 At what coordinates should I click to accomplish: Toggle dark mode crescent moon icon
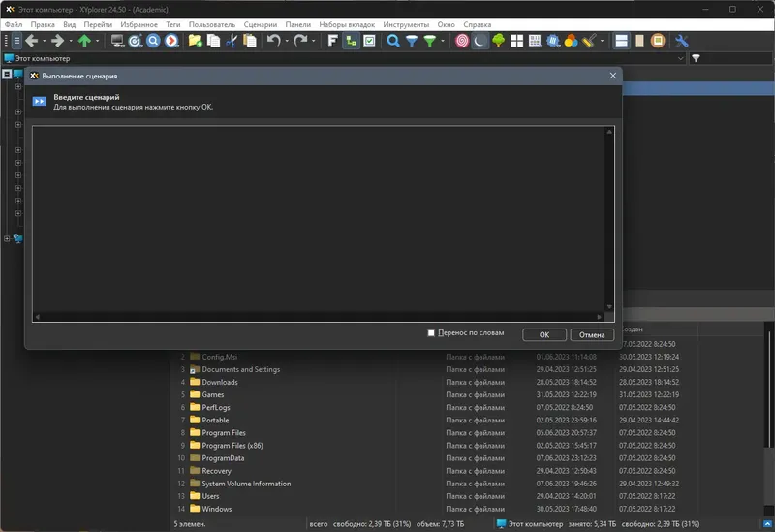(480, 41)
